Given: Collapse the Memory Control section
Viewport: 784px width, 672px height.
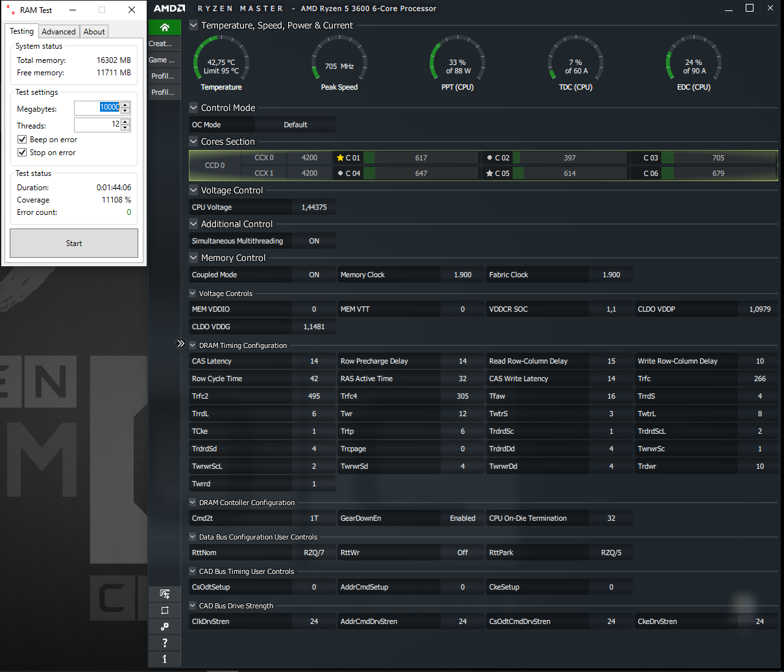Looking at the screenshot, I should 193,258.
